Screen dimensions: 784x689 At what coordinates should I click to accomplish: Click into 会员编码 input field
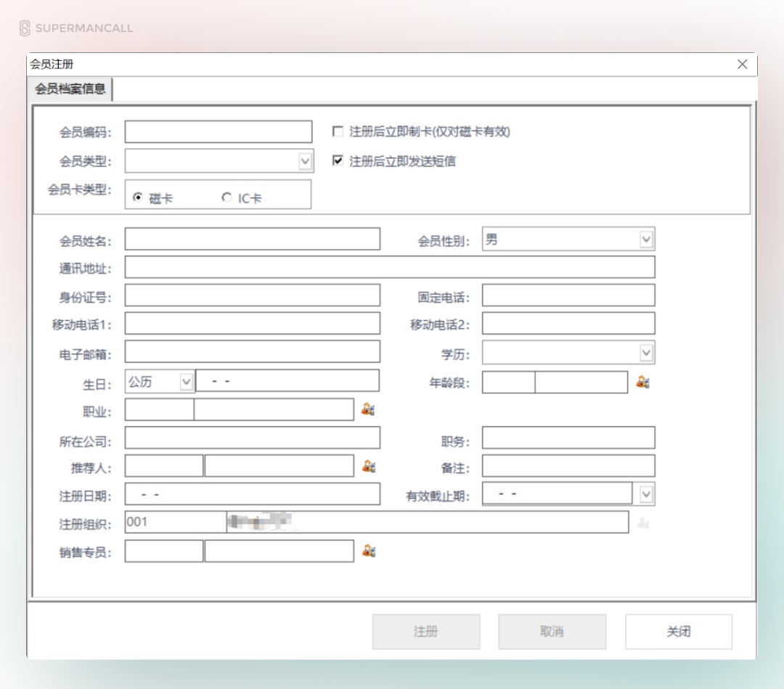[218, 132]
